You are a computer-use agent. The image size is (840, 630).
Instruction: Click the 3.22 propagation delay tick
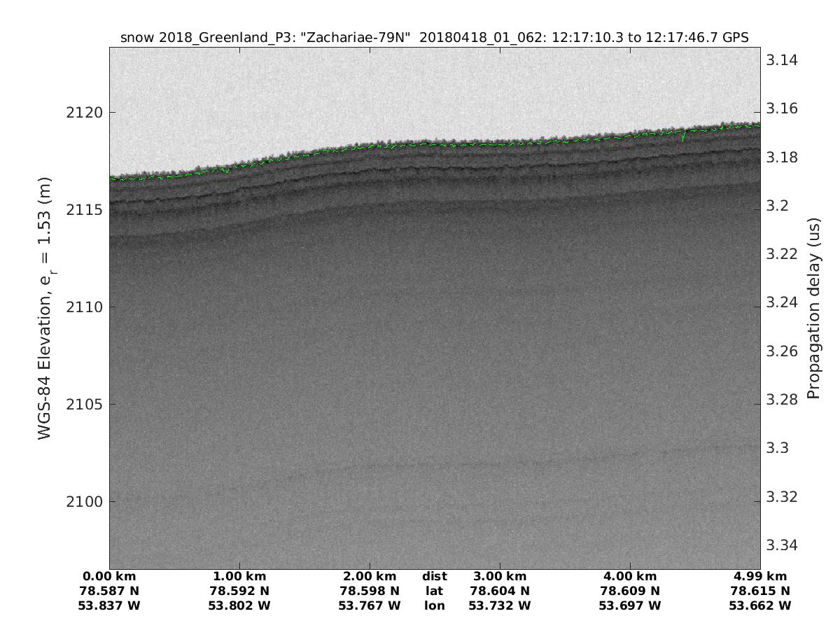pos(782,254)
